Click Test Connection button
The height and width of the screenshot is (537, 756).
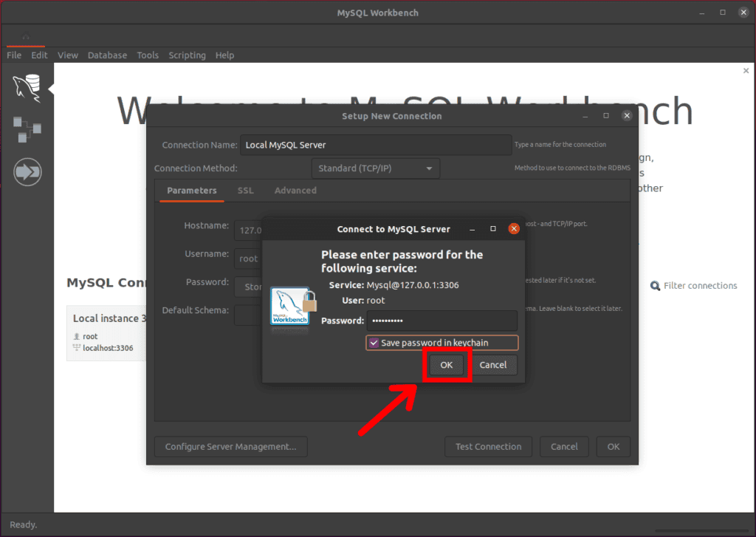click(x=489, y=447)
